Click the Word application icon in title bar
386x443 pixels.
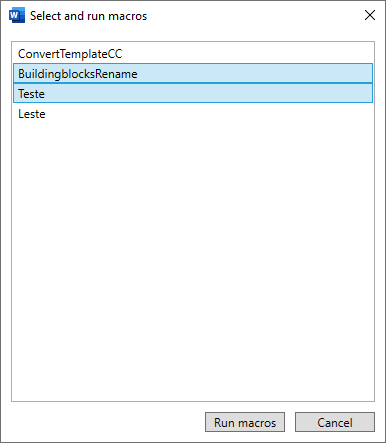(x=17, y=16)
